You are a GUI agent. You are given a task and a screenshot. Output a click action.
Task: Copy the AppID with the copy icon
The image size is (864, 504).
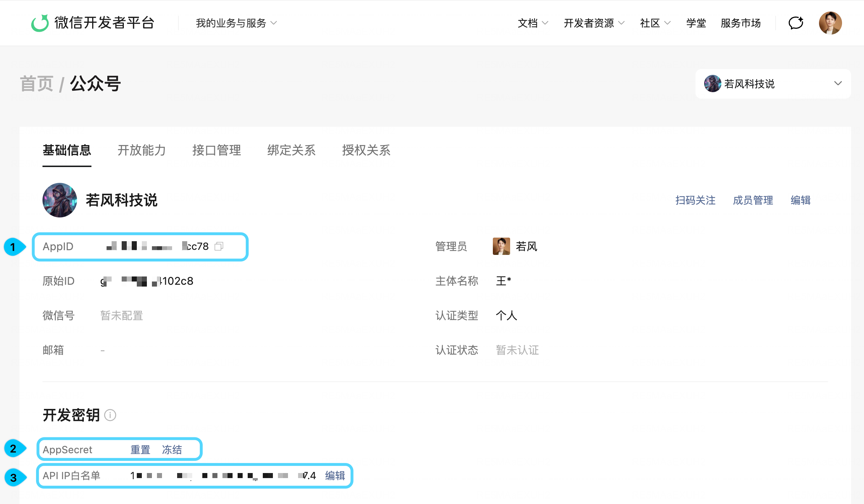219,246
